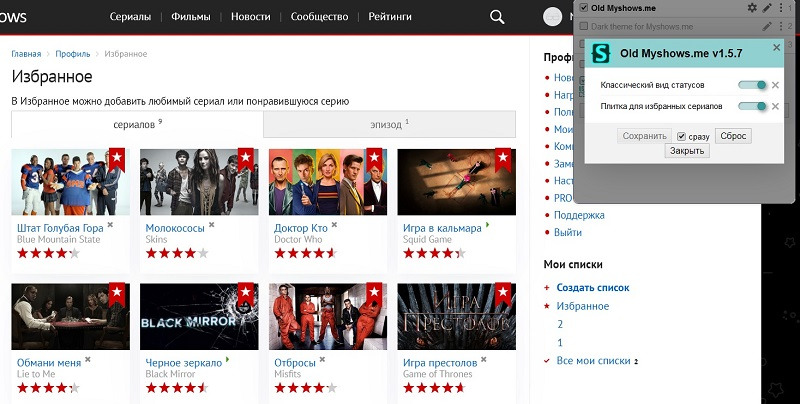Open the user avatar in the header
The height and width of the screenshot is (404, 800).
tap(553, 17)
